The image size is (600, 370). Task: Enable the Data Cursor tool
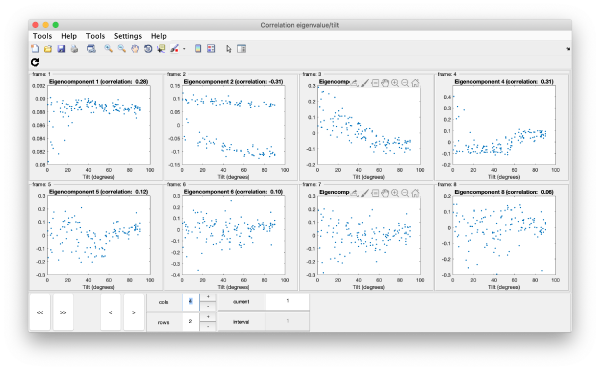pos(161,49)
